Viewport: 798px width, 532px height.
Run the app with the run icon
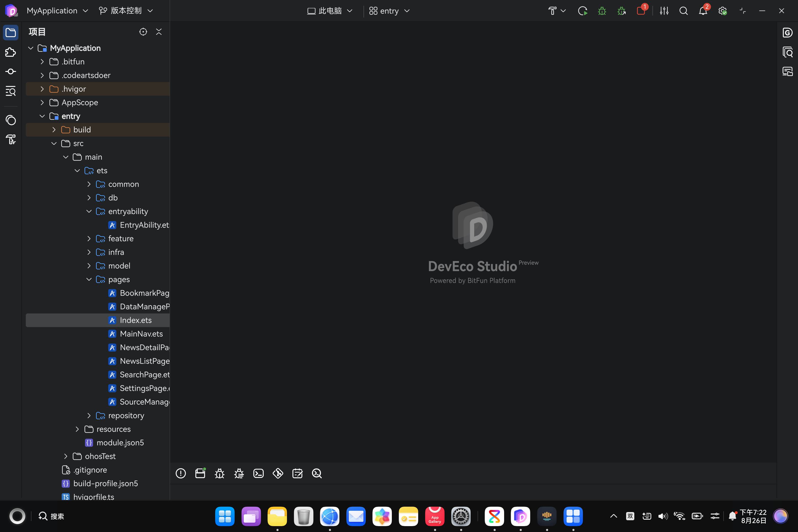(583, 11)
